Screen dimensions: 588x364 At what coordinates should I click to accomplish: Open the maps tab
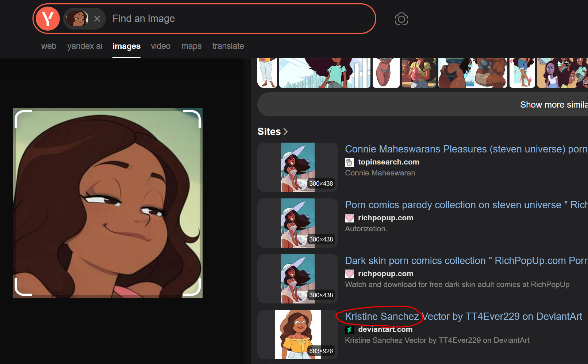(x=191, y=46)
